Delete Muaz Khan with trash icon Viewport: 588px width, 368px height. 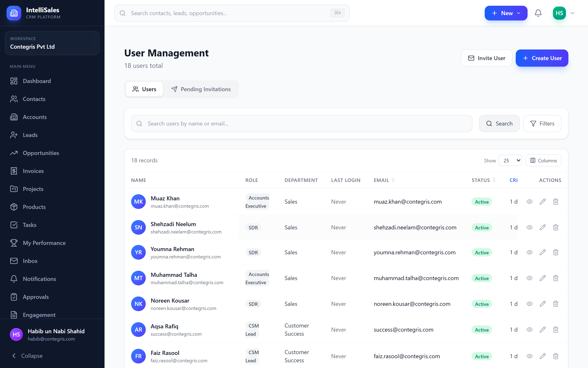(x=556, y=202)
